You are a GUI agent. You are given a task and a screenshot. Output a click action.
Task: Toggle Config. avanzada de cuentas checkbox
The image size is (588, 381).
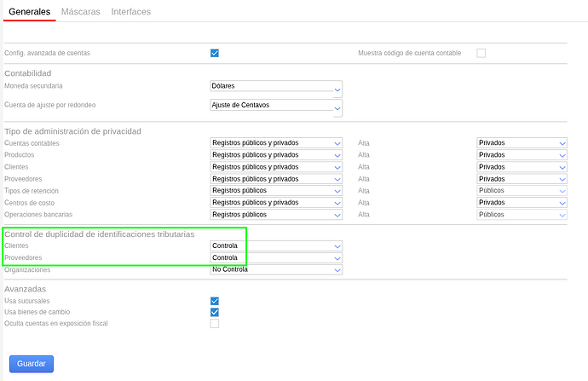215,53
